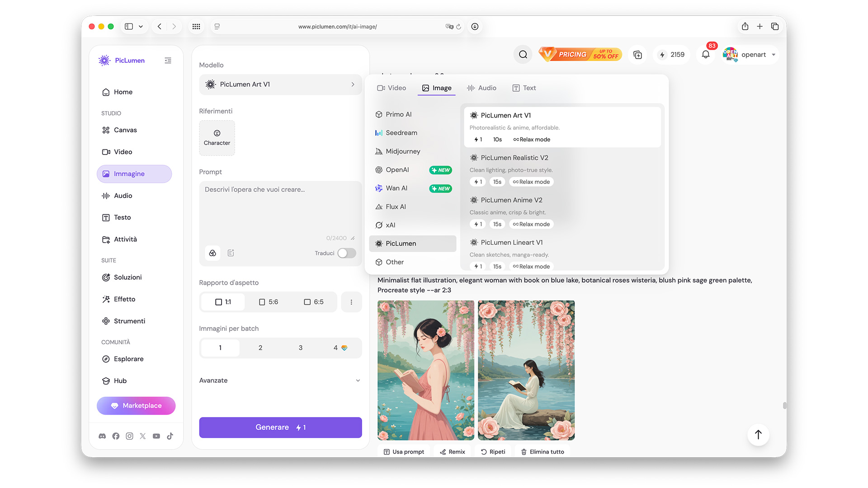Open the Marketplace button
This screenshot has width=868, height=488.
tap(136, 406)
